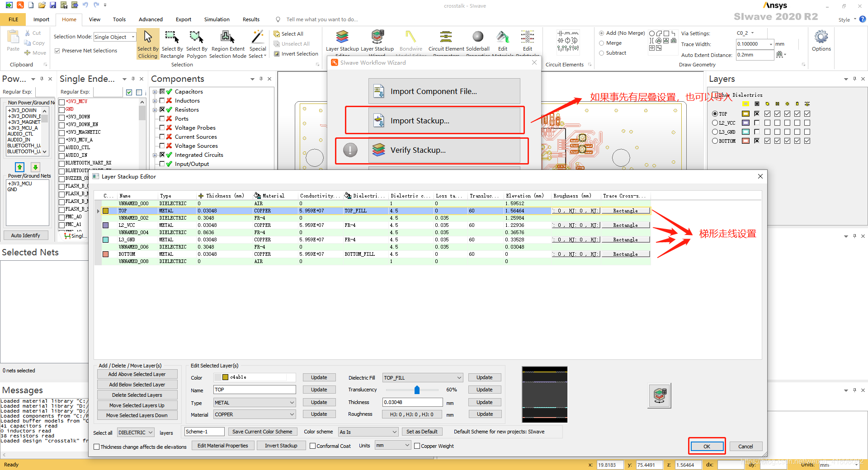Click Invert Selection in ribbon
This screenshot has width=868, height=470.
[x=296, y=54]
